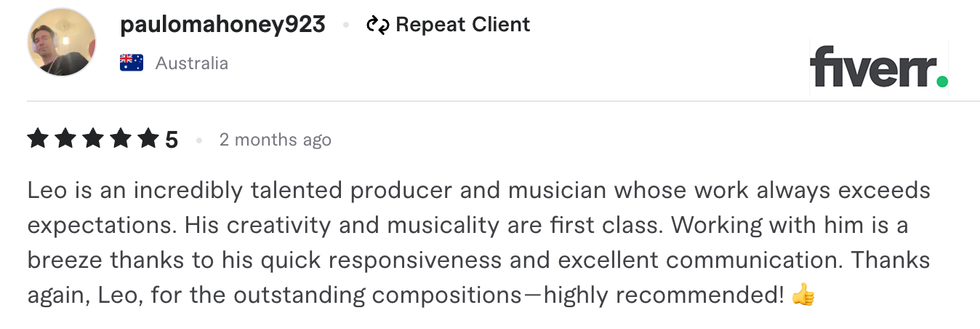Click the review text beginning 'Leo is an'
Screen dimensions: 980x329
tap(479, 242)
